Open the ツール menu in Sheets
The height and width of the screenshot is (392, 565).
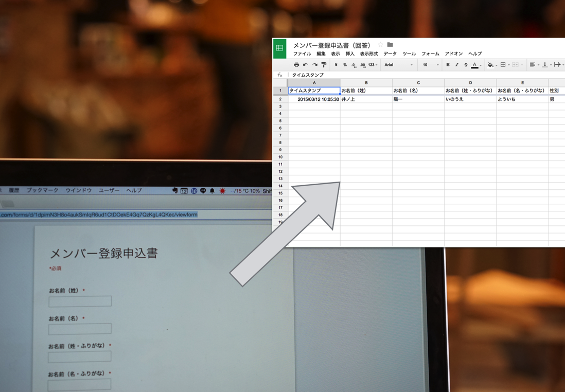pos(409,54)
